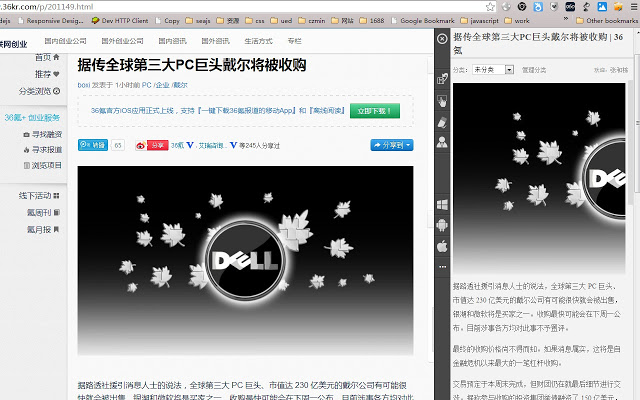Viewport: 640px width, 400px height.
Task: Select 推荐 in the left sidebar
Action: click(x=47, y=74)
